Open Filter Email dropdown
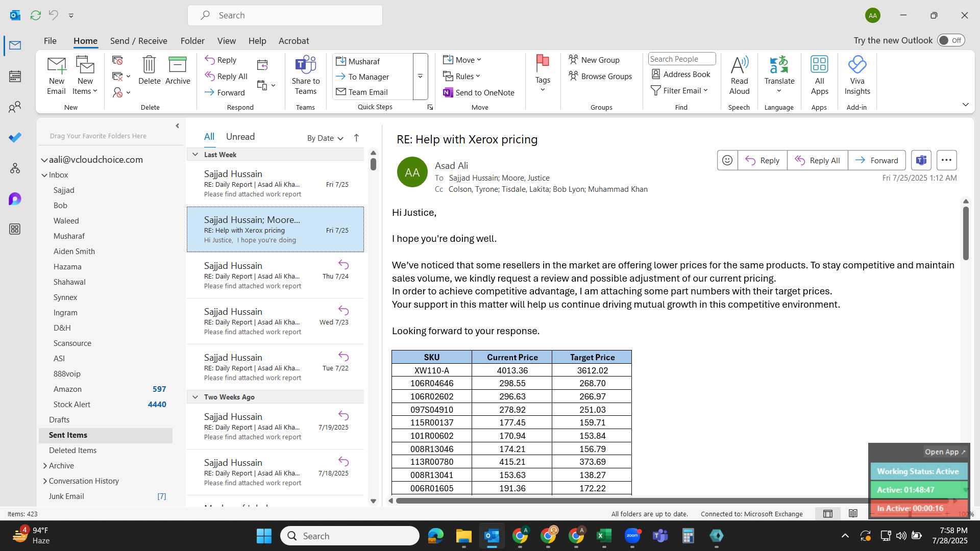 click(x=680, y=90)
